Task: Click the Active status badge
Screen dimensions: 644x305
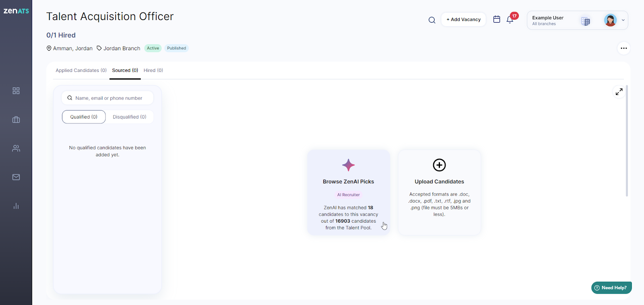Action: 153,48
